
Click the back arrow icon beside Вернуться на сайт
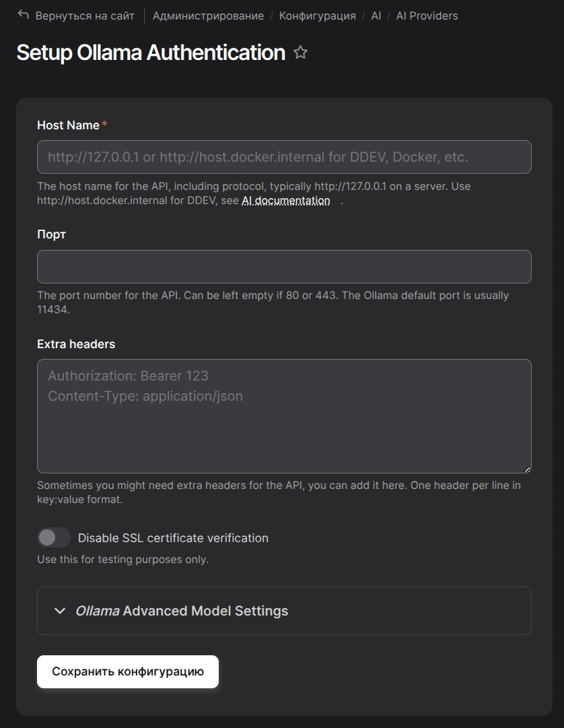pos(24,15)
